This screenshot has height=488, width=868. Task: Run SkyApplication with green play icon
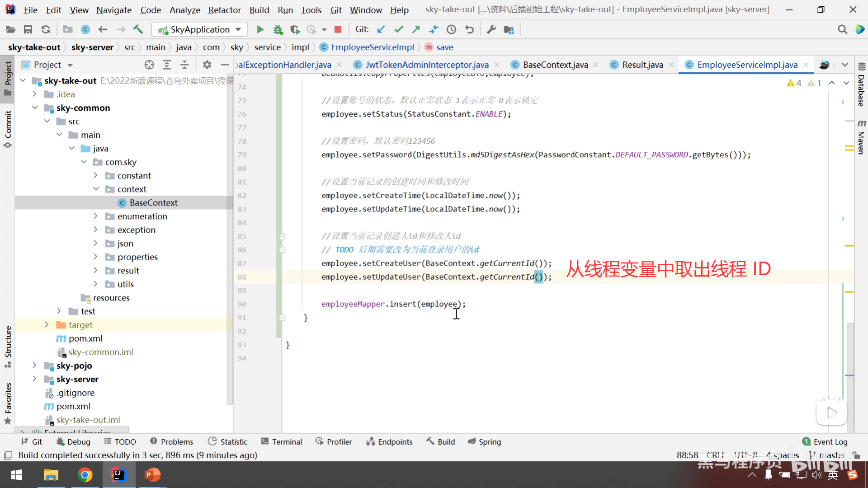[x=260, y=29]
